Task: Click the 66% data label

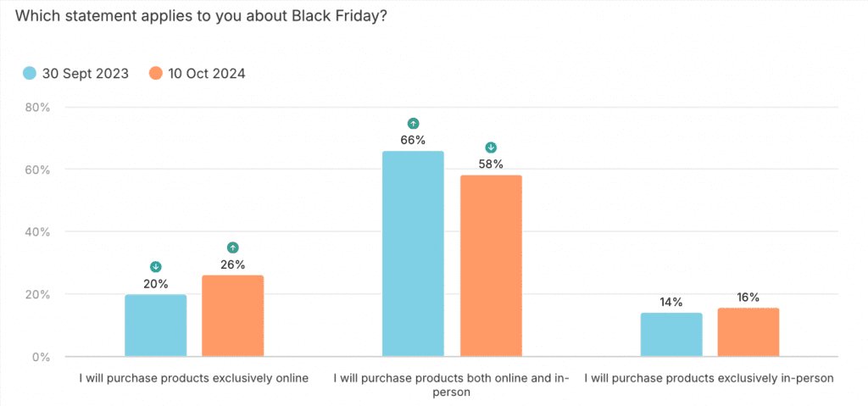Action: 413,140
